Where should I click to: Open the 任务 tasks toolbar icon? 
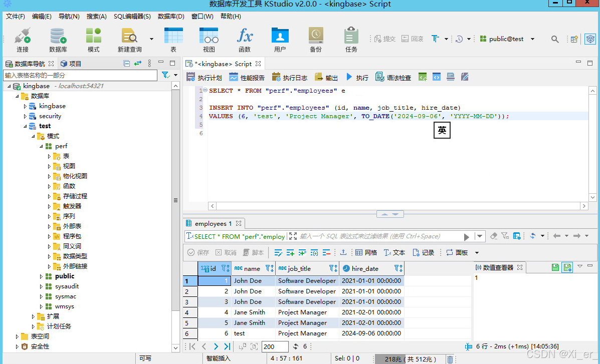[x=351, y=40]
